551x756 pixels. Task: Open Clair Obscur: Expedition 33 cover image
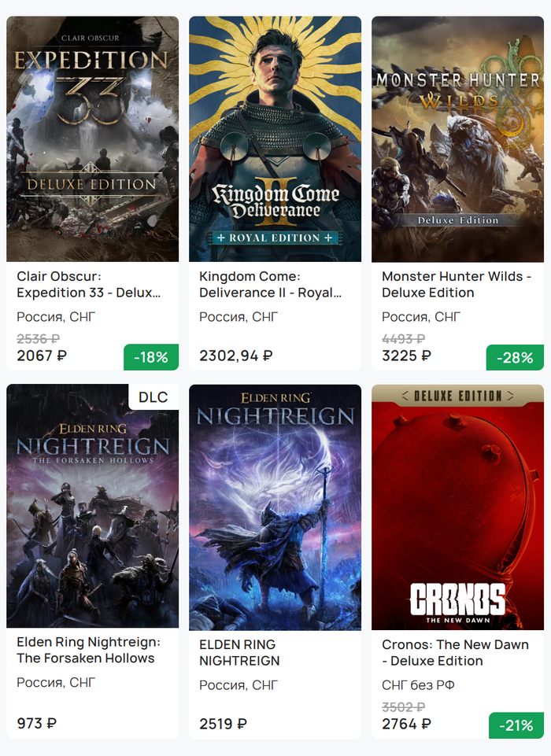point(92,139)
